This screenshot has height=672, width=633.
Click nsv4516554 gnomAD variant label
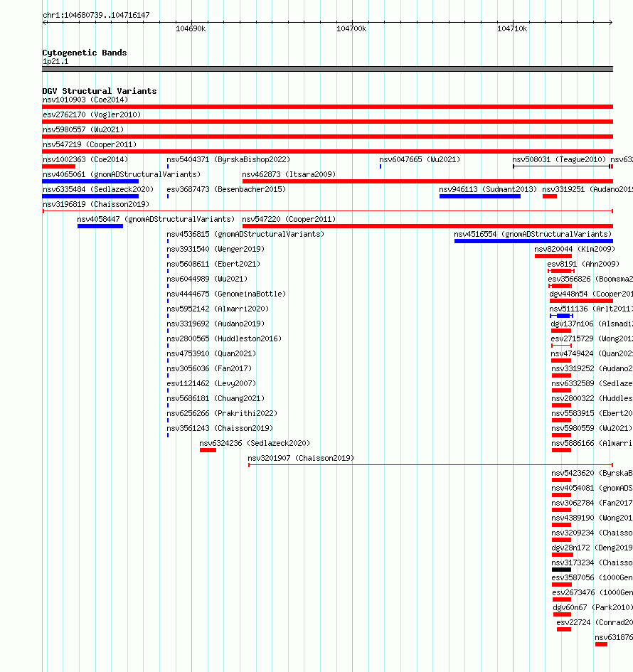tap(533, 234)
